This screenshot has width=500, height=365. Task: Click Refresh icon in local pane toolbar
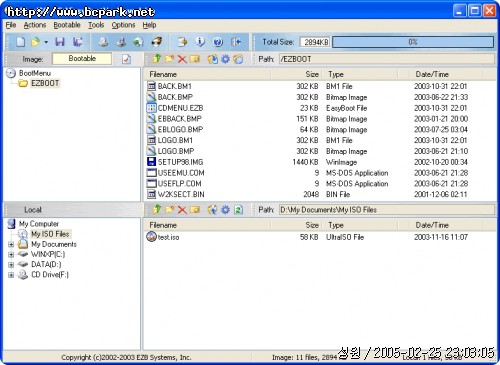click(238, 210)
